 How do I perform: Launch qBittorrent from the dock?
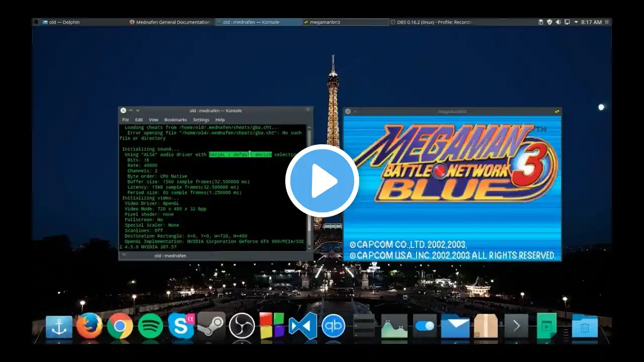click(x=333, y=327)
